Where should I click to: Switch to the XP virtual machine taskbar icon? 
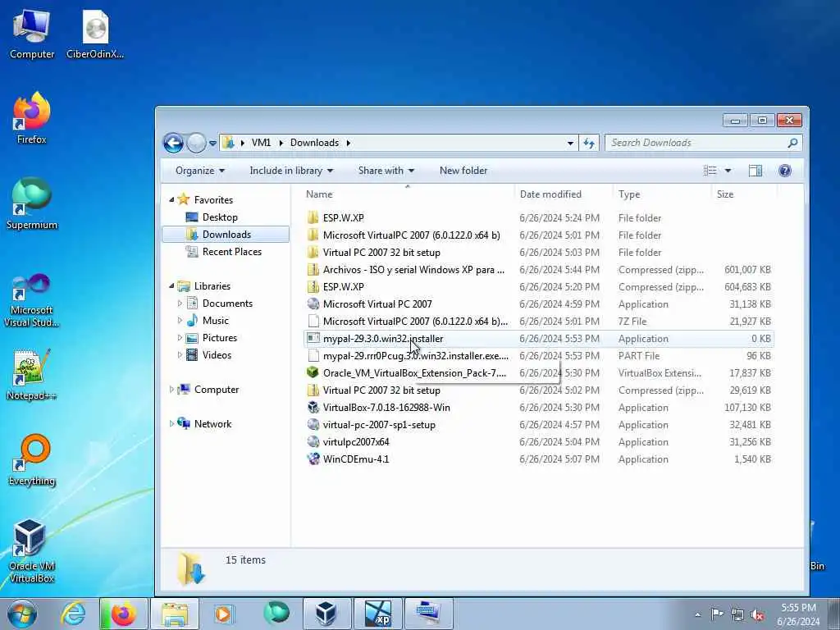point(377,614)
